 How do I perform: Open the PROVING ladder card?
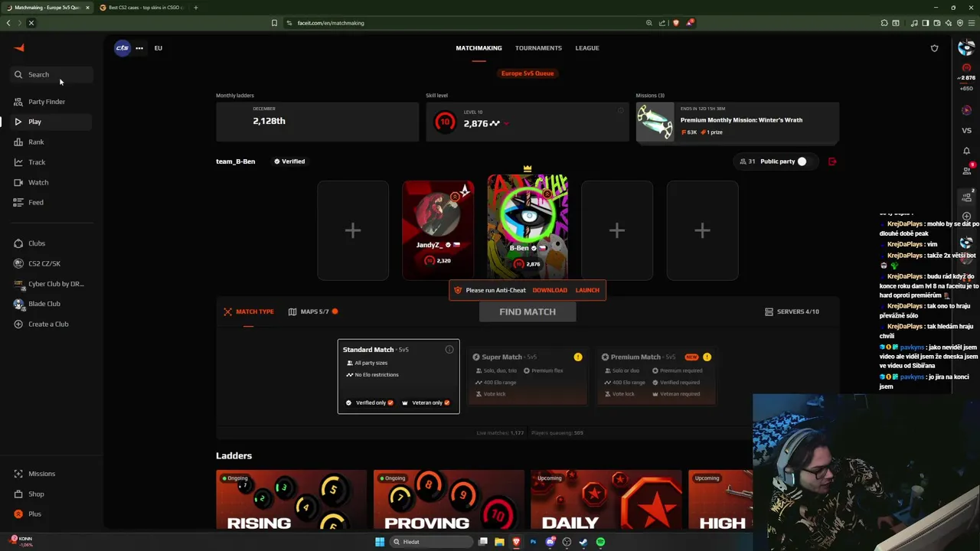click(449, 500)
